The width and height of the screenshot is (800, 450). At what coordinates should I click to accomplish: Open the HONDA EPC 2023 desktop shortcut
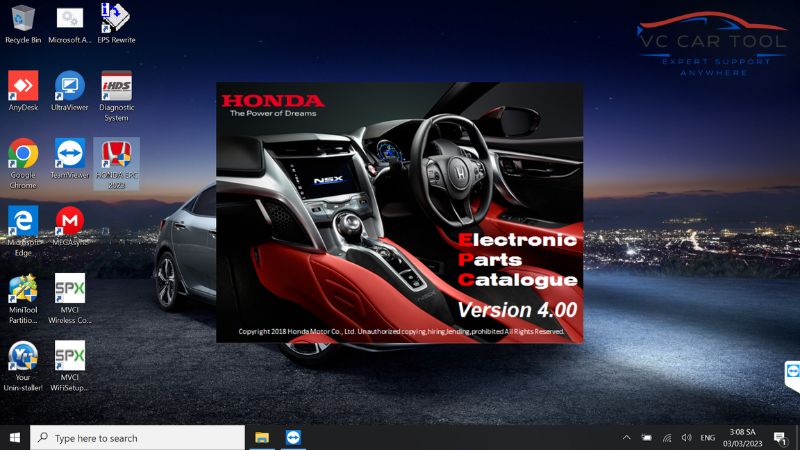116,155
